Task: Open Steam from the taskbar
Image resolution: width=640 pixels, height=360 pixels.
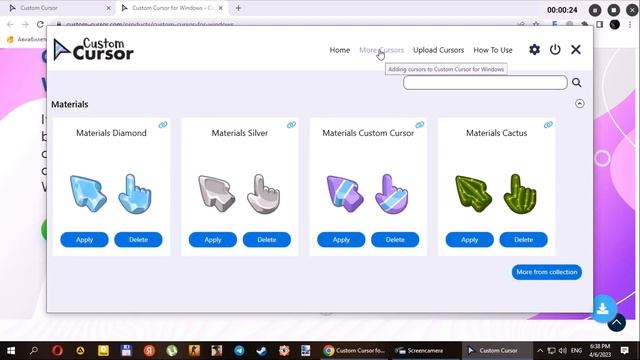Action: [262, 351]
